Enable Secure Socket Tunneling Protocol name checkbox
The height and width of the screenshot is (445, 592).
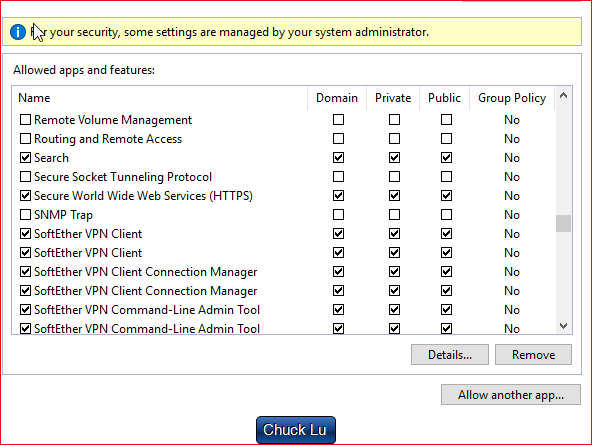coord(25,177)
